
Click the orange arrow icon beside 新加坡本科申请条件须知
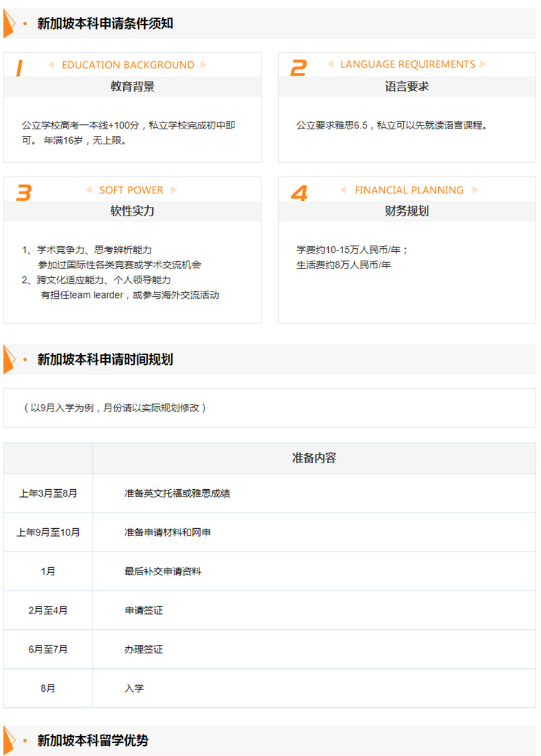coord(9,23)
